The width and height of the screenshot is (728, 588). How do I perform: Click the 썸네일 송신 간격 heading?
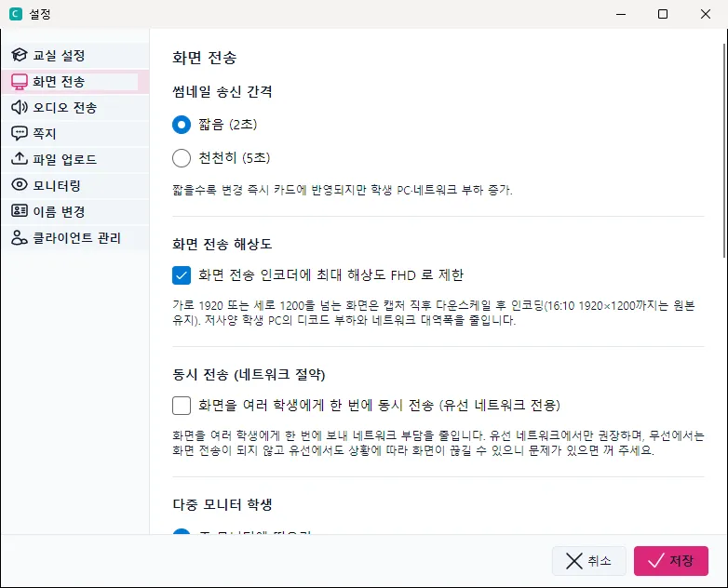222,91
